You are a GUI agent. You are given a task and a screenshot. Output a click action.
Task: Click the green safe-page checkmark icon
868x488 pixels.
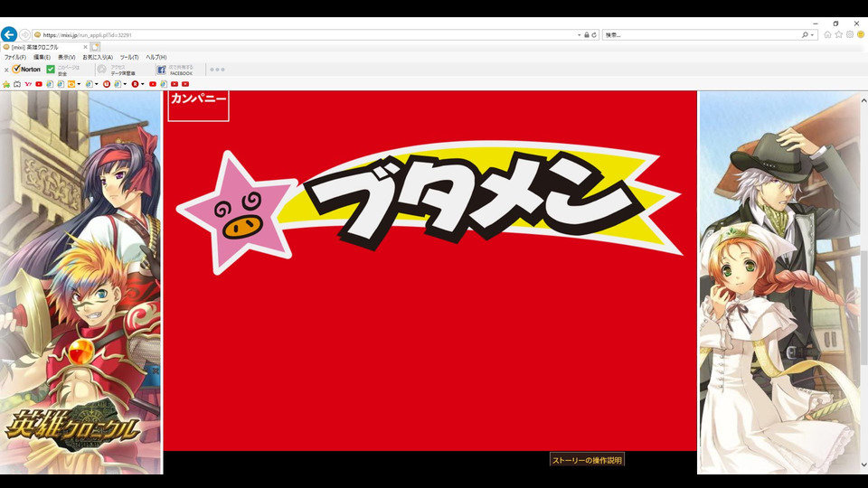51,70
